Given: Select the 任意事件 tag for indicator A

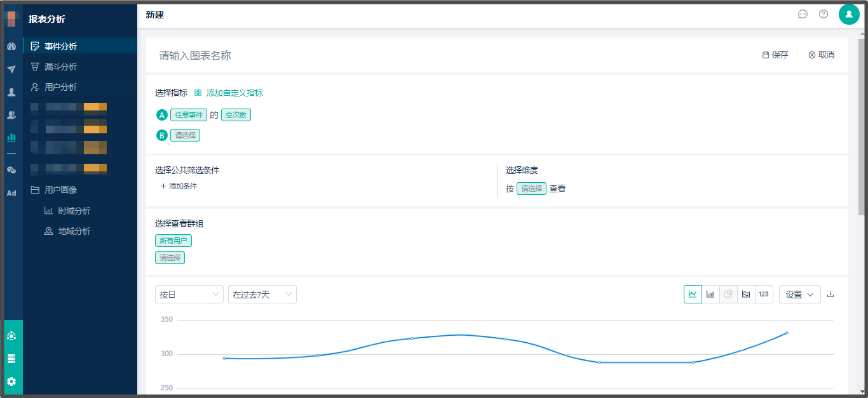Looking at the screenshot, I should click(x=189, y=115).
